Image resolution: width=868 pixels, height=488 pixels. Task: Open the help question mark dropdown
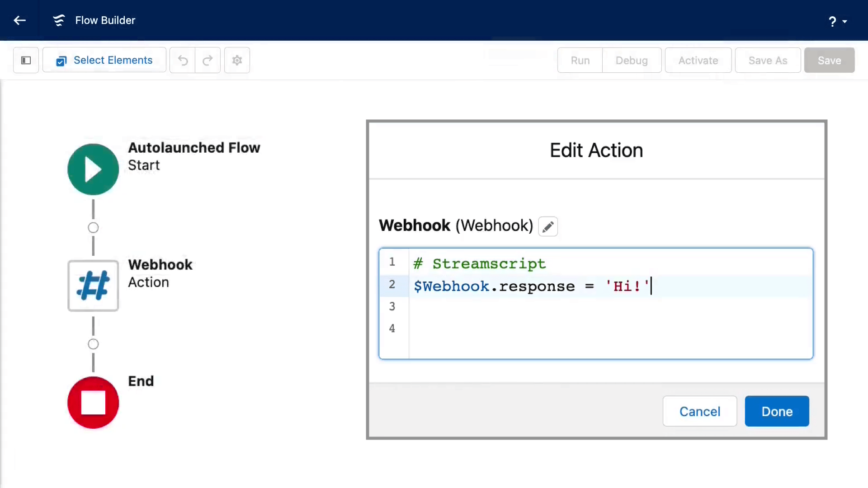coord(837,21)
